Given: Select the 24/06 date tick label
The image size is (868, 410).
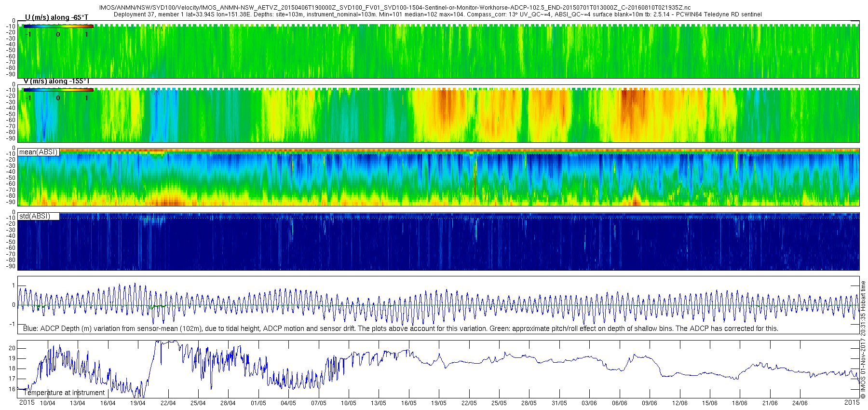Looking at the screenshot, I should click(800, 403).
